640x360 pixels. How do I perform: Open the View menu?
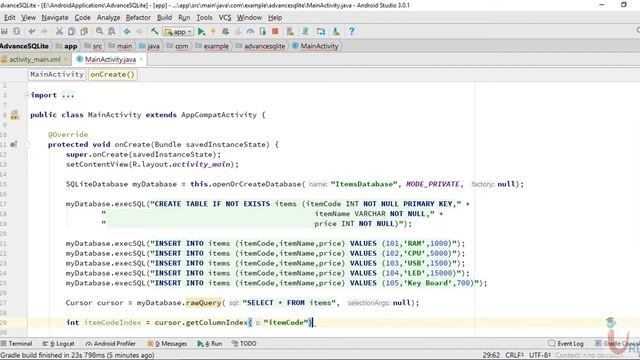pos(28,18)
